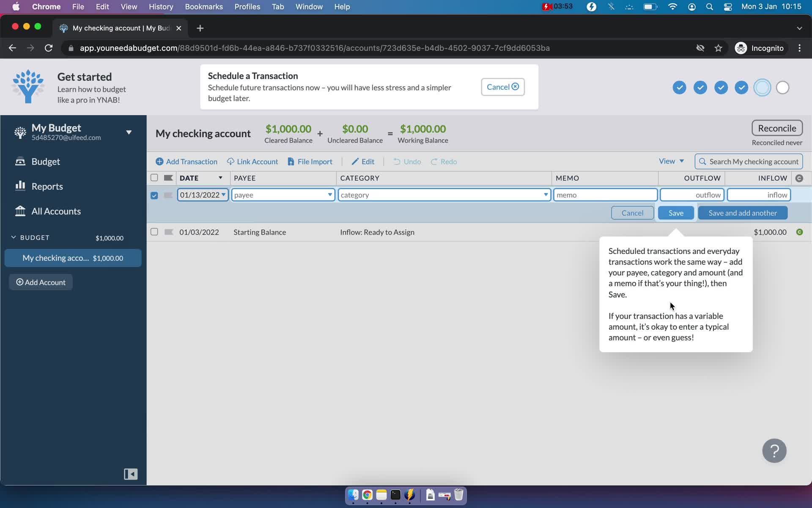
Task: Click the All Accounts sidebar icon
Action: coord(19,211)
